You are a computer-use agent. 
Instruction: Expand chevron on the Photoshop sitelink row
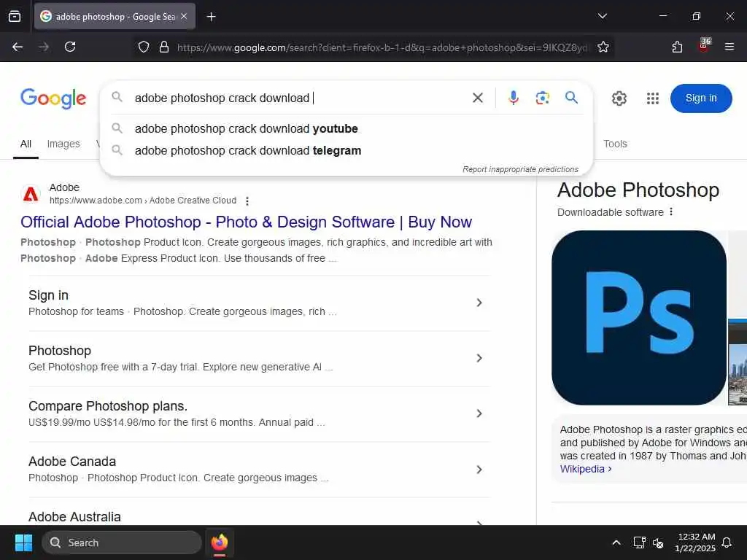click(x=479, y=358)
